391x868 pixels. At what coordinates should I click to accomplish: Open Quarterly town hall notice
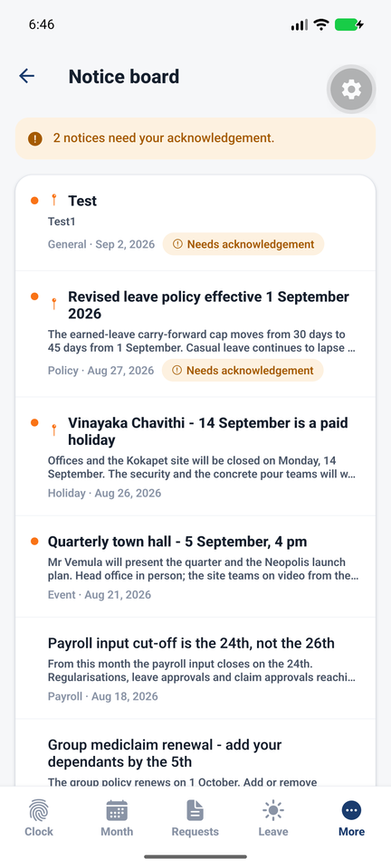pos(195,567)
